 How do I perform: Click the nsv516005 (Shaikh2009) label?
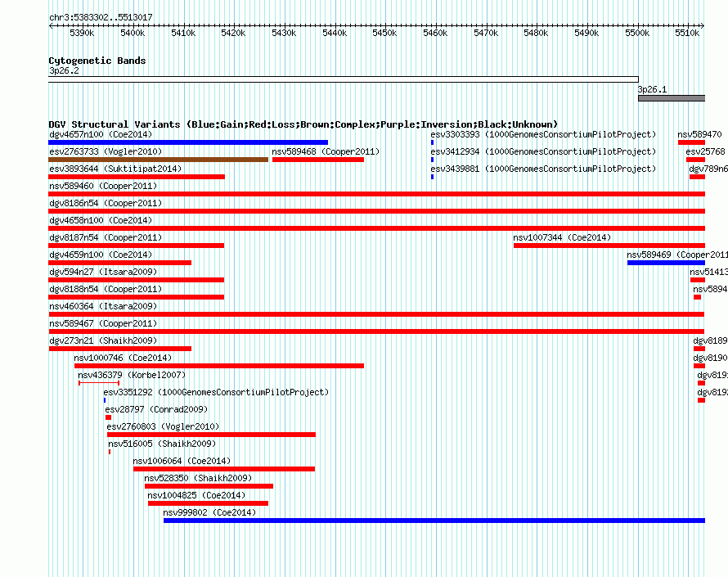(x=162, y=444)
